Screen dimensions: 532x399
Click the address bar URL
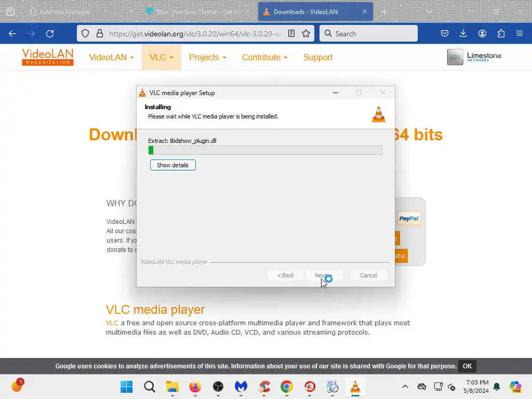click(195, 34)
